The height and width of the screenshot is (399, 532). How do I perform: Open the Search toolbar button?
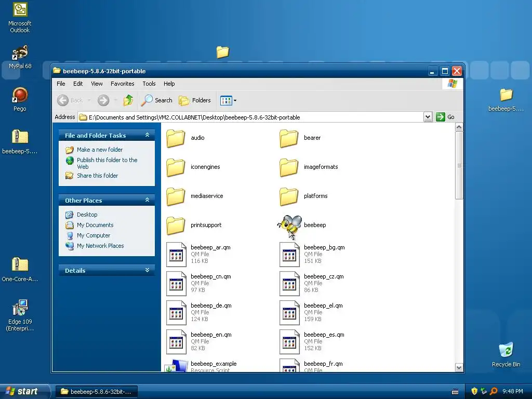pos(157,100)
